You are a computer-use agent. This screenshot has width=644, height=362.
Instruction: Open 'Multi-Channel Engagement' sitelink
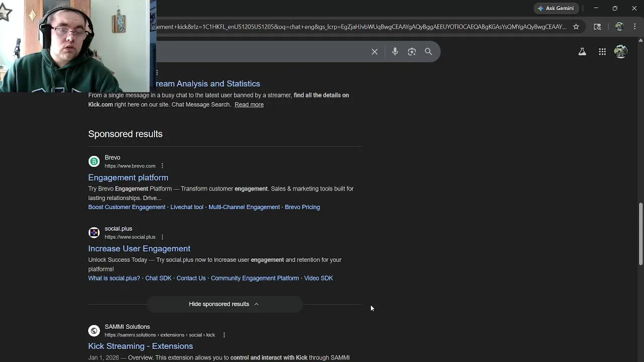click(x=244, y=207)
